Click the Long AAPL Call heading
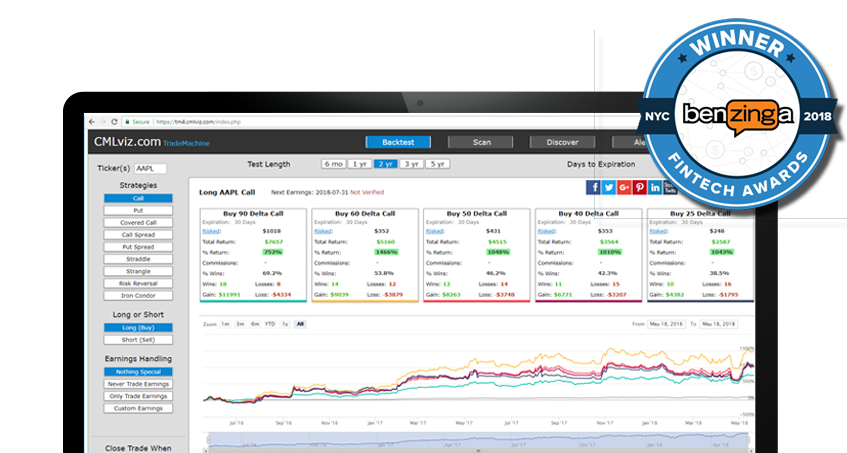The height and width of the screenshot is (453, 847). pos(227,192)
